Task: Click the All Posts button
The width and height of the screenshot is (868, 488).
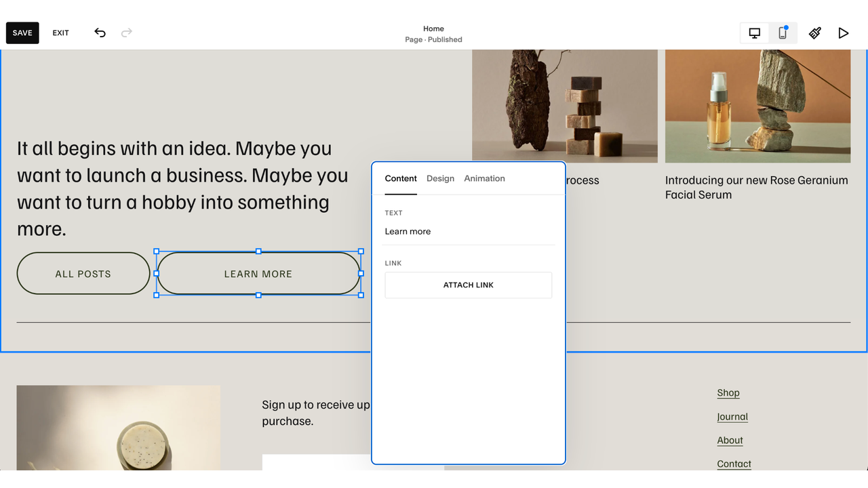Action: [83, 274]
